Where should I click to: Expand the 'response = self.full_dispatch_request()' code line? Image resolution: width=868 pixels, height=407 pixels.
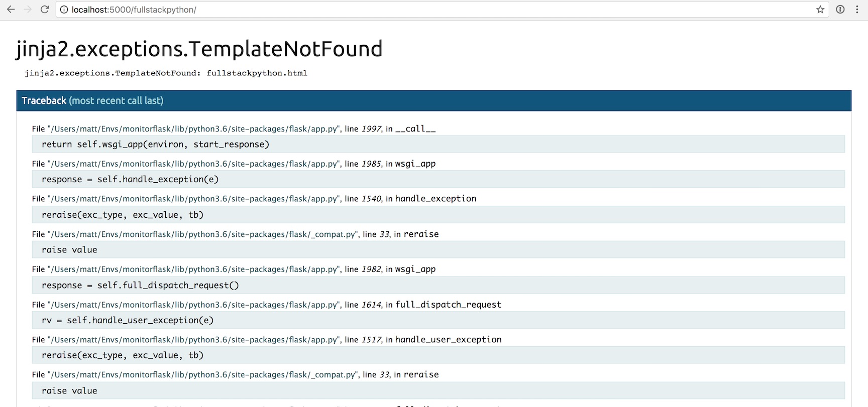140,286
